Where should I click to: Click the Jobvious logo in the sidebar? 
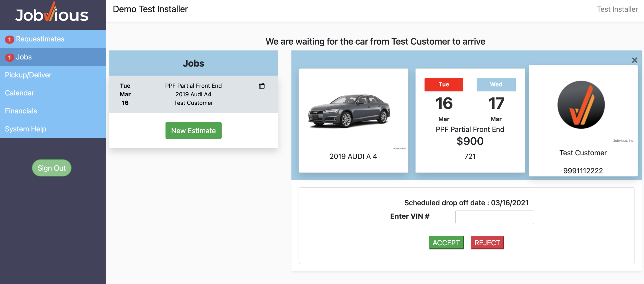pyautogui.click(x=52, y=13)
